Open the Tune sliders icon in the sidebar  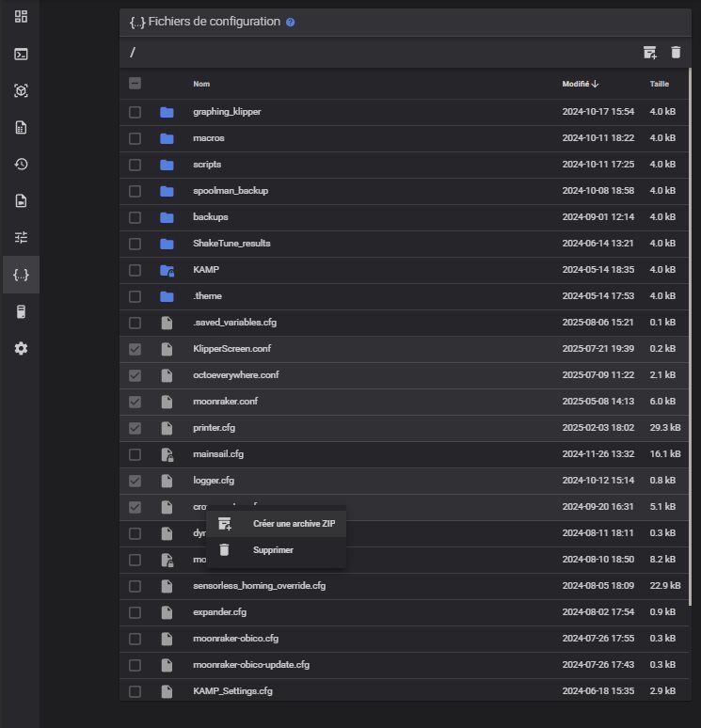(21, 237)
